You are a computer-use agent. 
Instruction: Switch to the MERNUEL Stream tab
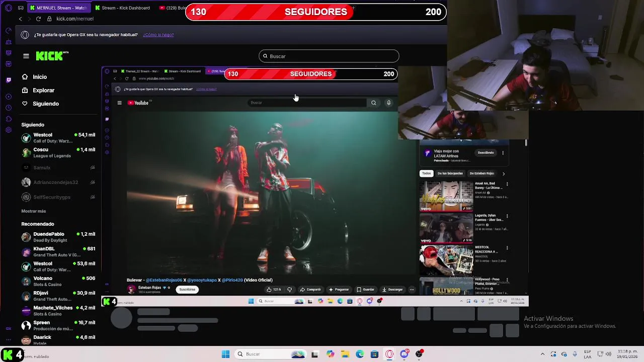tap(58, 8)
